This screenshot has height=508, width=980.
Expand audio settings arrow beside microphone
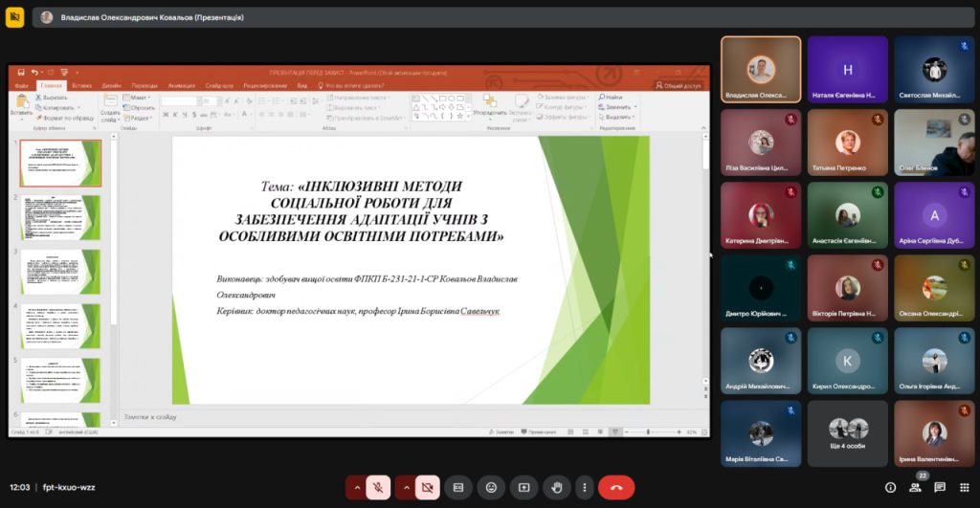tap(358, 487)
